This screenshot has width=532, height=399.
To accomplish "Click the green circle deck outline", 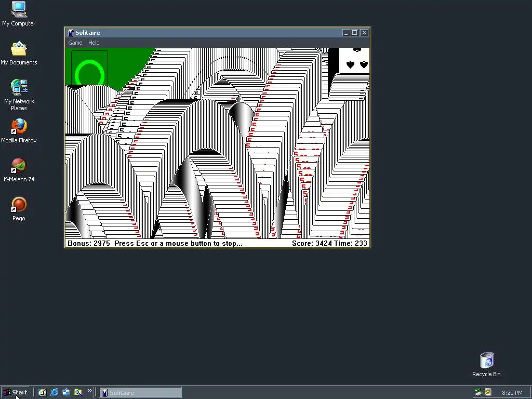I will [x=89, y=68].
